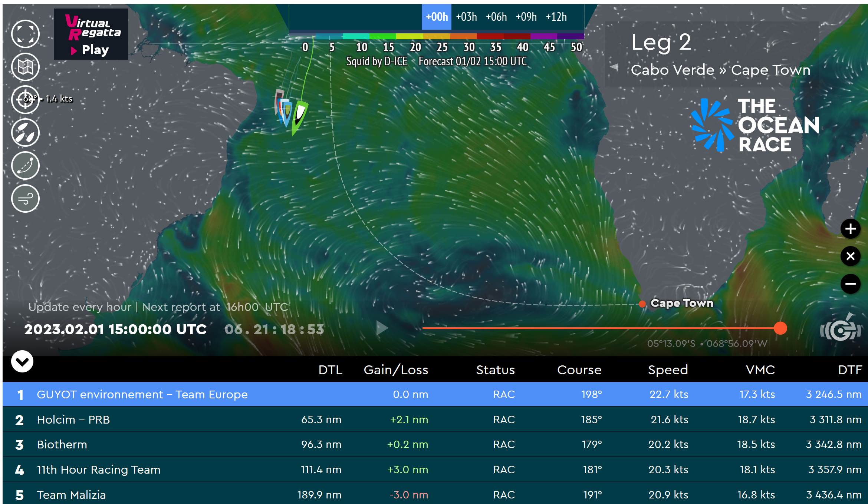868x504 pixels.
Task: Click Next report at 16h00 UTC text
Action: coord(215,307)
